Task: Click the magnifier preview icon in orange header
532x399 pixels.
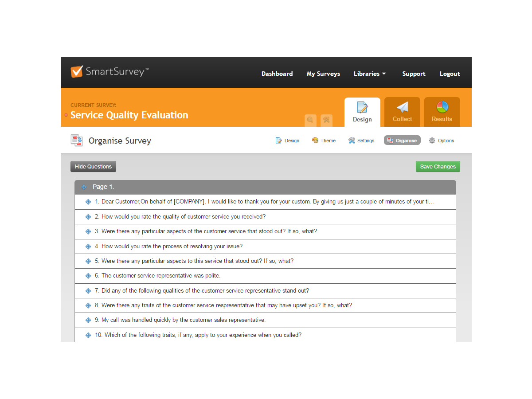Action: (310, 120)
